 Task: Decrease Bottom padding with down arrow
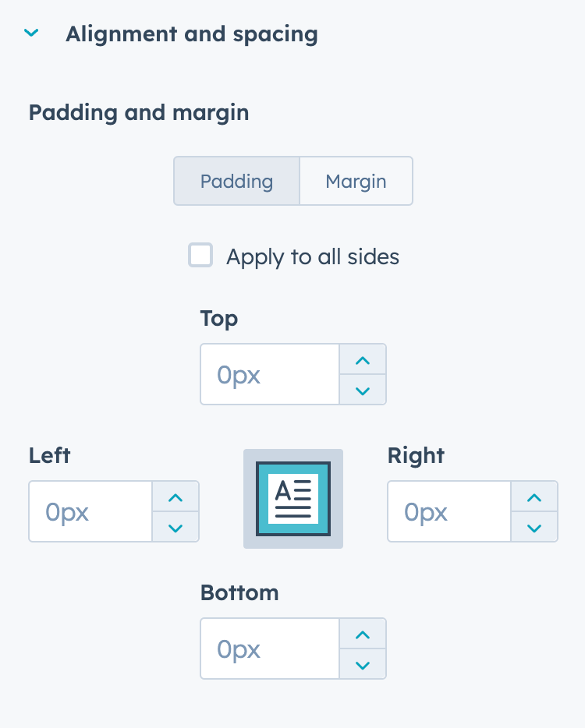click(362, 664)
